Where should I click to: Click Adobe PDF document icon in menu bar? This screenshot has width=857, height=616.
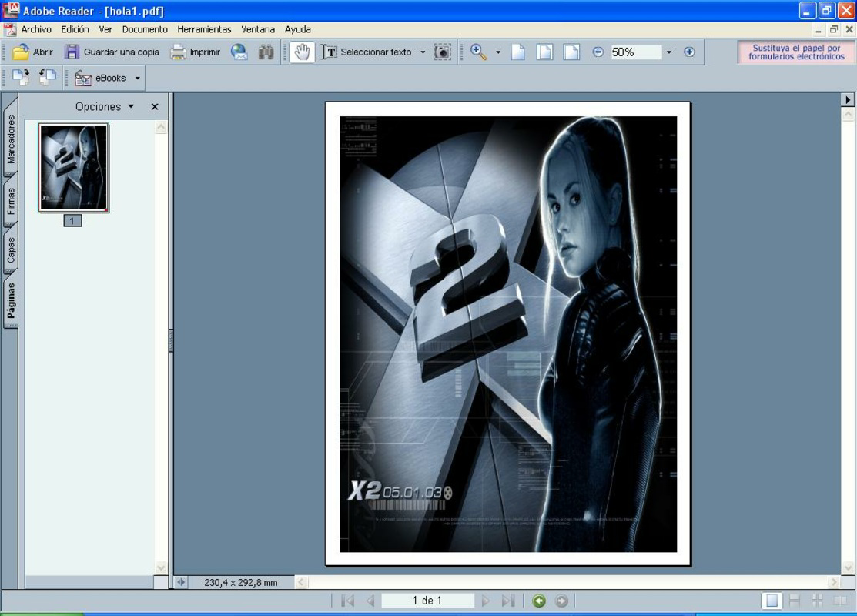[9, 29]
